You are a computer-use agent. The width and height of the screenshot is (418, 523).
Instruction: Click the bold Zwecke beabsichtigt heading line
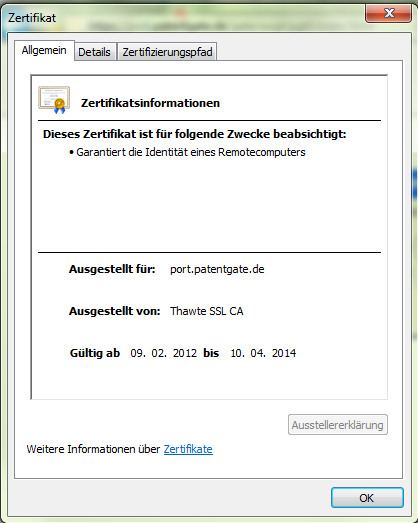(194, 134)
